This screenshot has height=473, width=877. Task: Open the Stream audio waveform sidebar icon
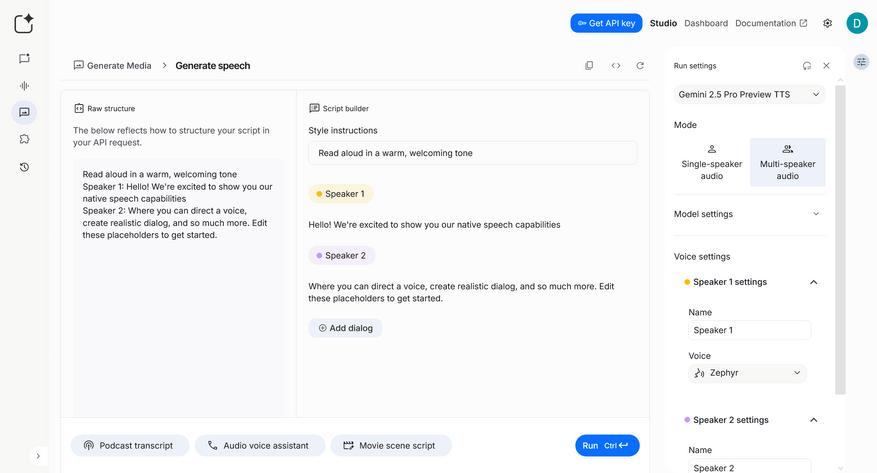pyautogui.click(x=24, y=86)
